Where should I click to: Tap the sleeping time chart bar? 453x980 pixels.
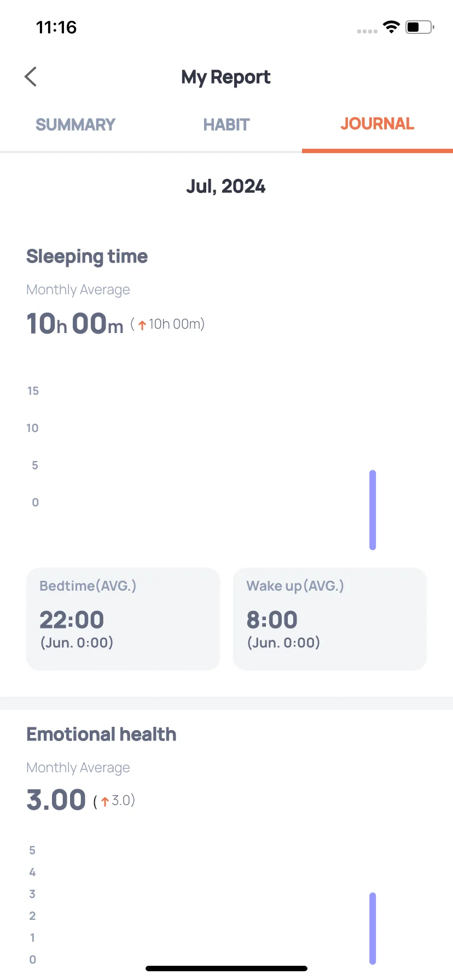pos(373,510)
